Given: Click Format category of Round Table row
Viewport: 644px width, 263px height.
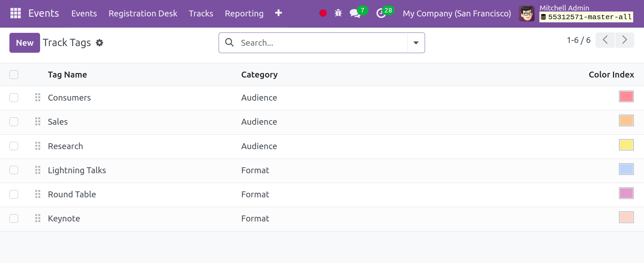Looking at the screenshot, I should 255,195.
